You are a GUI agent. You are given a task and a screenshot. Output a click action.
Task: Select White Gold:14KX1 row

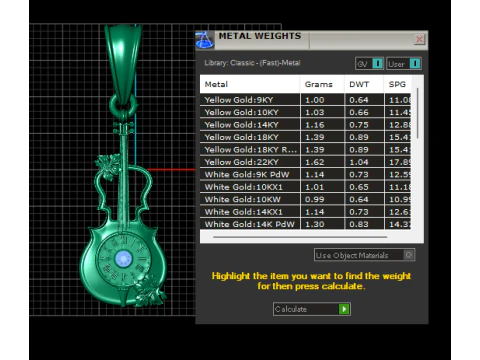tap(305, 212)
